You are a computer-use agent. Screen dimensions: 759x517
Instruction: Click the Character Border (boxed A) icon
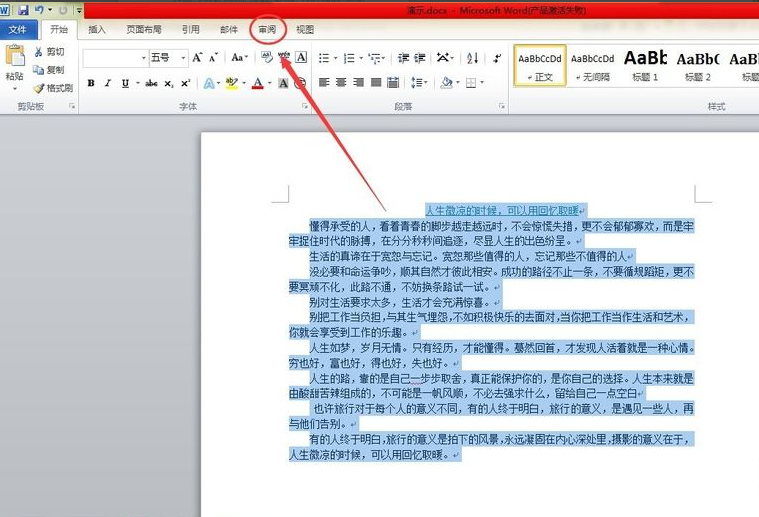click(301, 58)
